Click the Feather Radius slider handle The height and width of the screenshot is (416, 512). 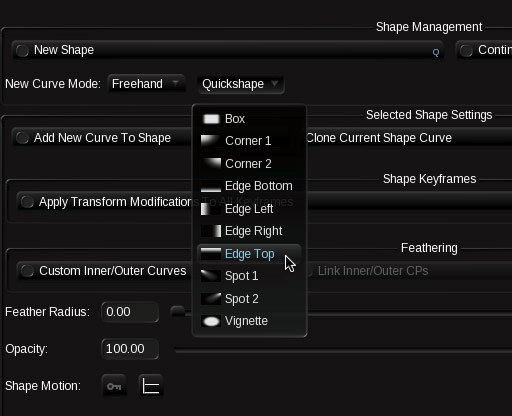[178, 311]
